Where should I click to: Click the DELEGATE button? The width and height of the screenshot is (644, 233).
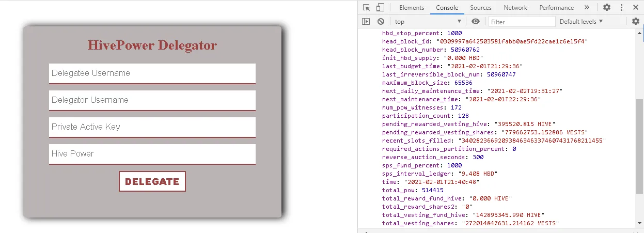(x=152, y=181)
